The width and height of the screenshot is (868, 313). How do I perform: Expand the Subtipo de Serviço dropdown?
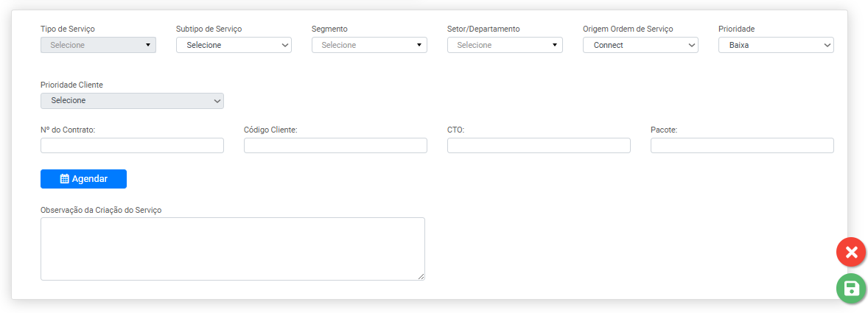pos(234,45)
